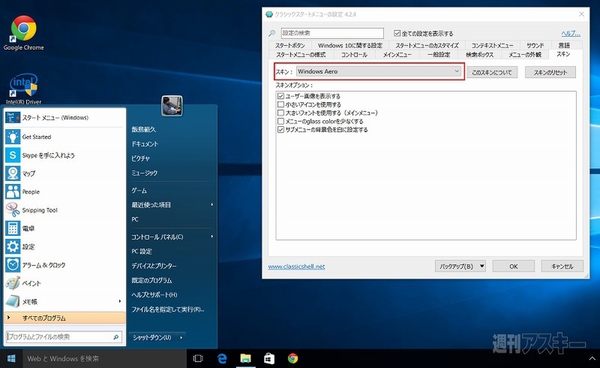Screen dimensions: 600x368
Task: Click このスキンについて button
Action: [492, 72]
